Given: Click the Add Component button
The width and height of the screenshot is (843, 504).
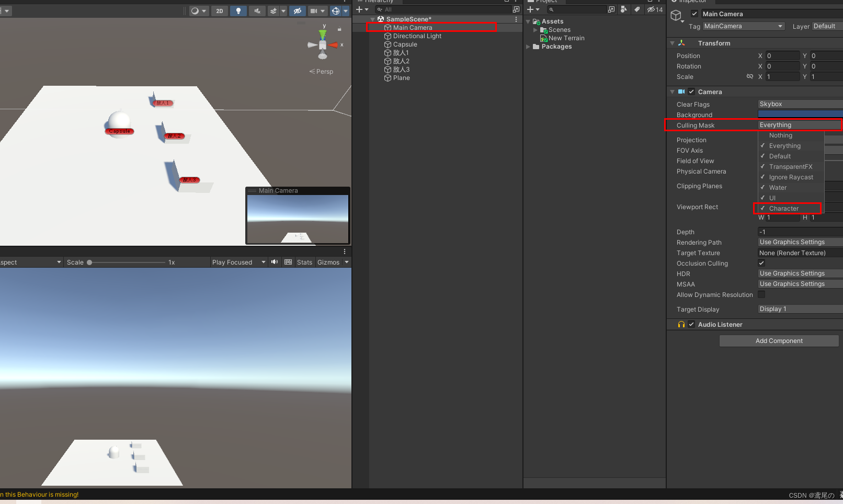Looking at the screenshot, I should [779, 341].
